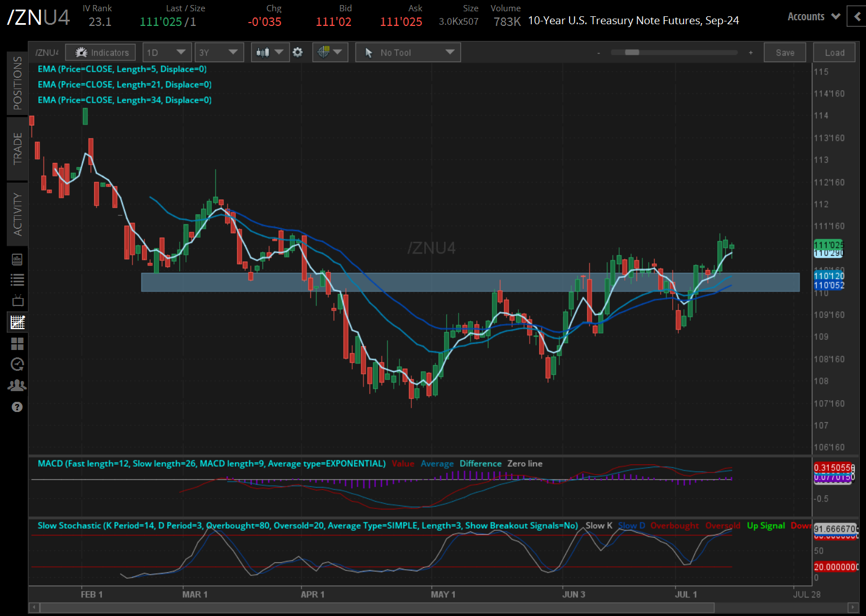Click the blue support zone rectangle
This screenshot has height=616, width=866.
470,282
